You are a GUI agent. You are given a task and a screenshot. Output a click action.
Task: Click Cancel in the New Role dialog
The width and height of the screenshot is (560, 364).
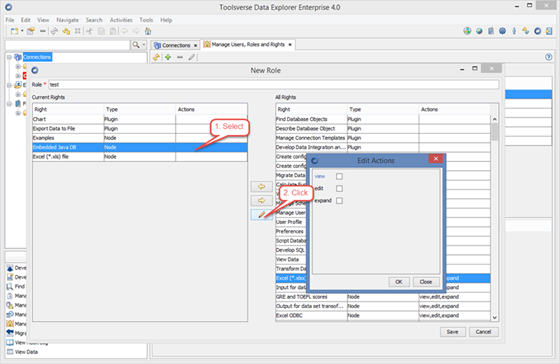coord(483,332)
